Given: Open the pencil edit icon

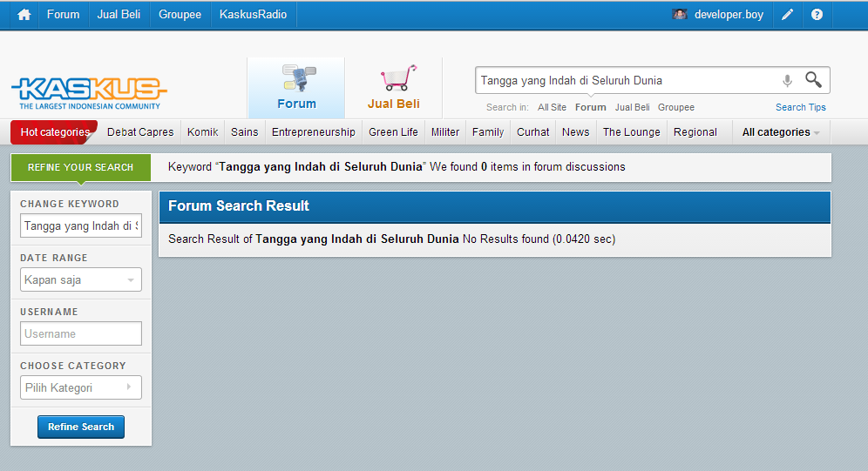Looking at the screenshot, I should [x=787, y=15].
